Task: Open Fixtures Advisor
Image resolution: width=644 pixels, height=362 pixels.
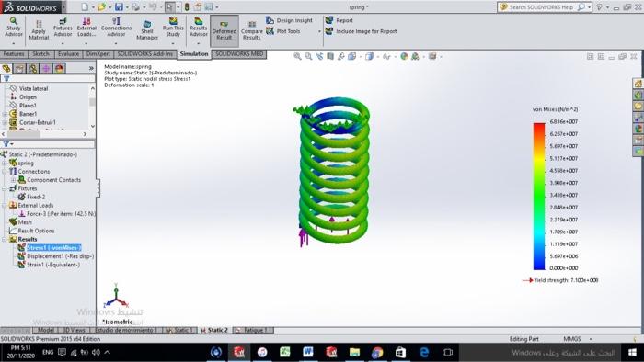Action: [63, 27]
